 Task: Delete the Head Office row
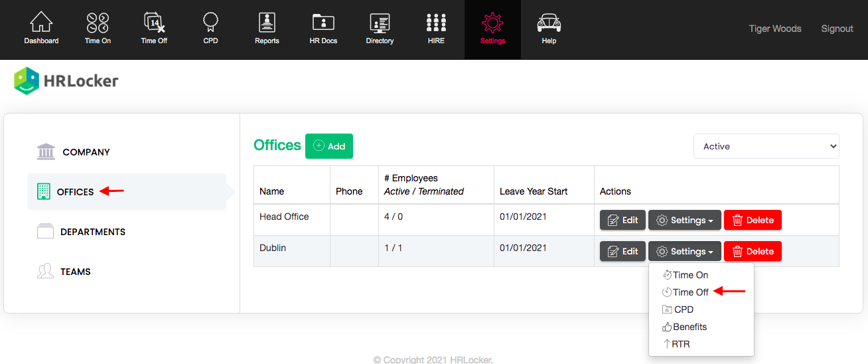753,220
